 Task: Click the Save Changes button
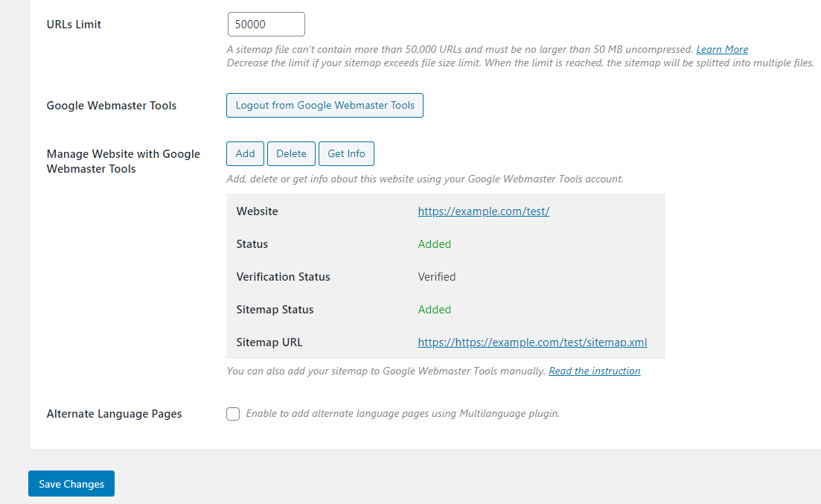(71, 484)
